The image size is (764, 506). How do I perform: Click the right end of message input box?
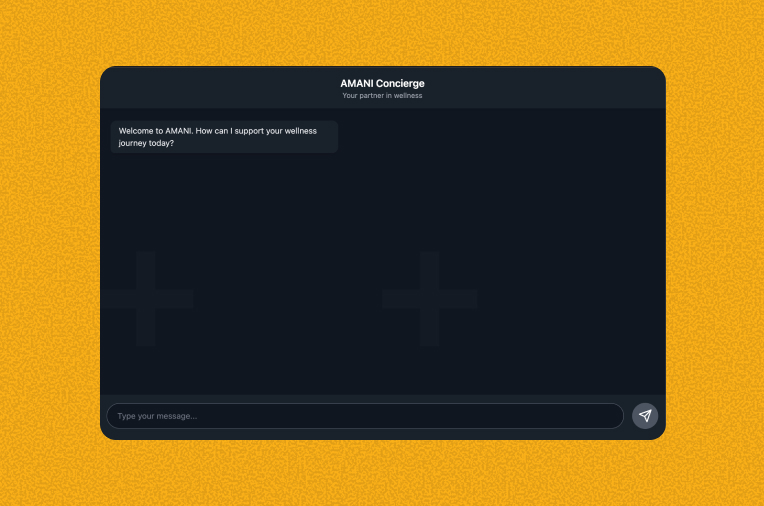(x=600, y=416)
